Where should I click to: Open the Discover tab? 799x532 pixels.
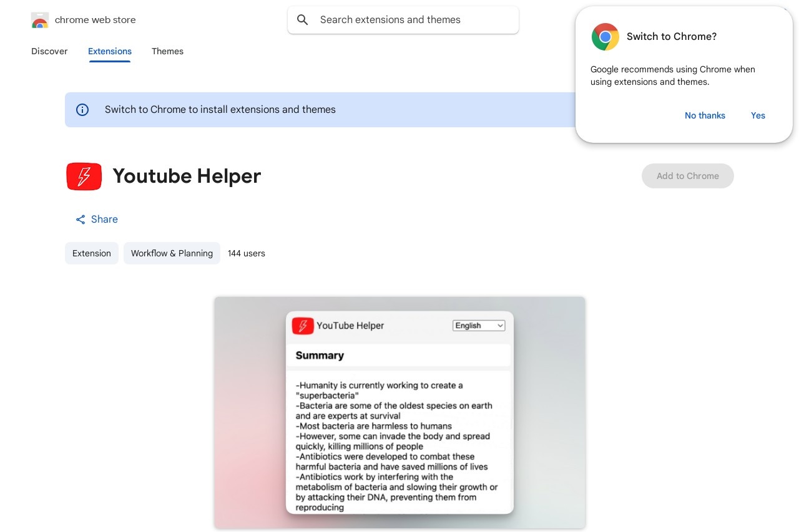tap(49, 51)
